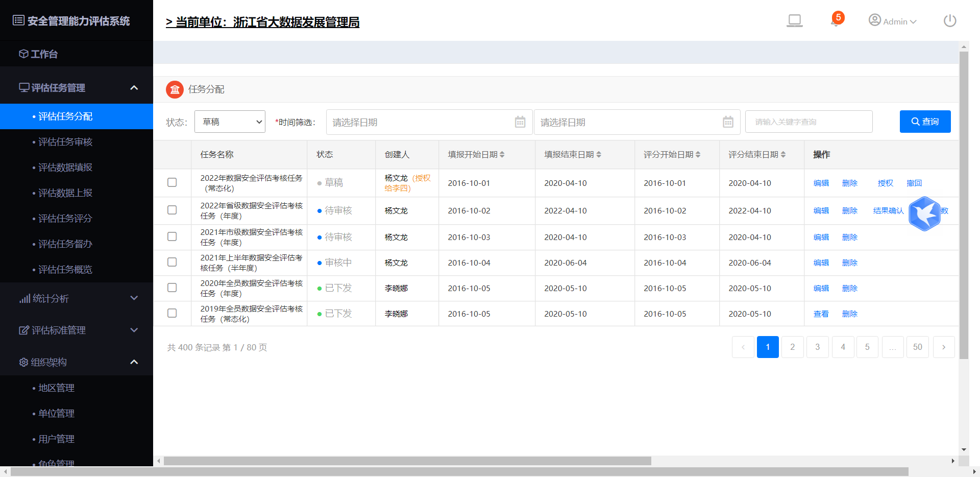Collapse the 评估任务管理 chevron
Image resolution: width=980 pixels, height=477 pixels.
[134, 88]
